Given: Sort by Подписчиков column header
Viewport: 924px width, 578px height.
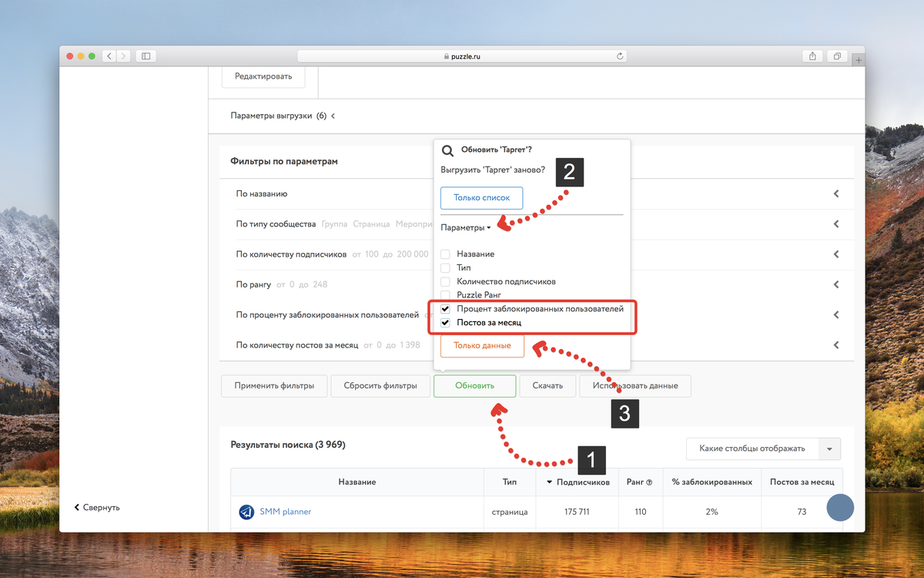Looking at the screenshot, I should [x=577, y=482].
